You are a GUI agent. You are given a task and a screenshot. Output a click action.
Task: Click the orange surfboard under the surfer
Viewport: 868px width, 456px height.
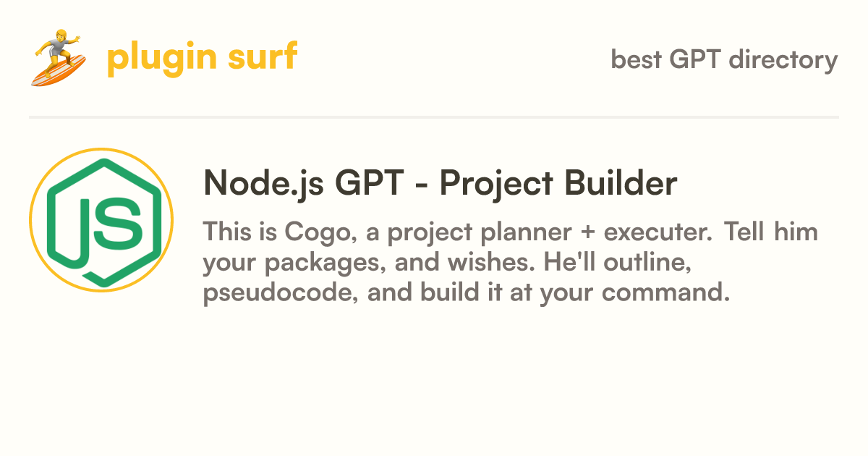[x=59, y=70]
